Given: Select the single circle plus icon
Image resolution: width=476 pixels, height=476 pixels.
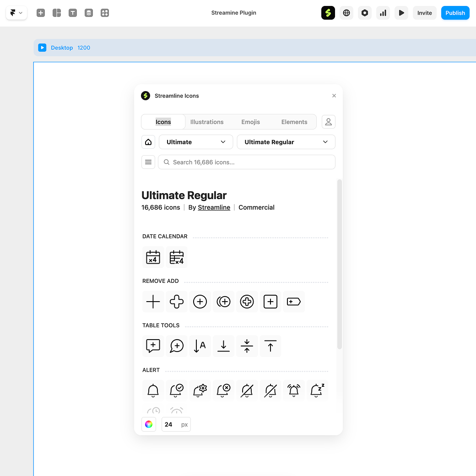Looking at the screenshot, I should click(200, 302).
